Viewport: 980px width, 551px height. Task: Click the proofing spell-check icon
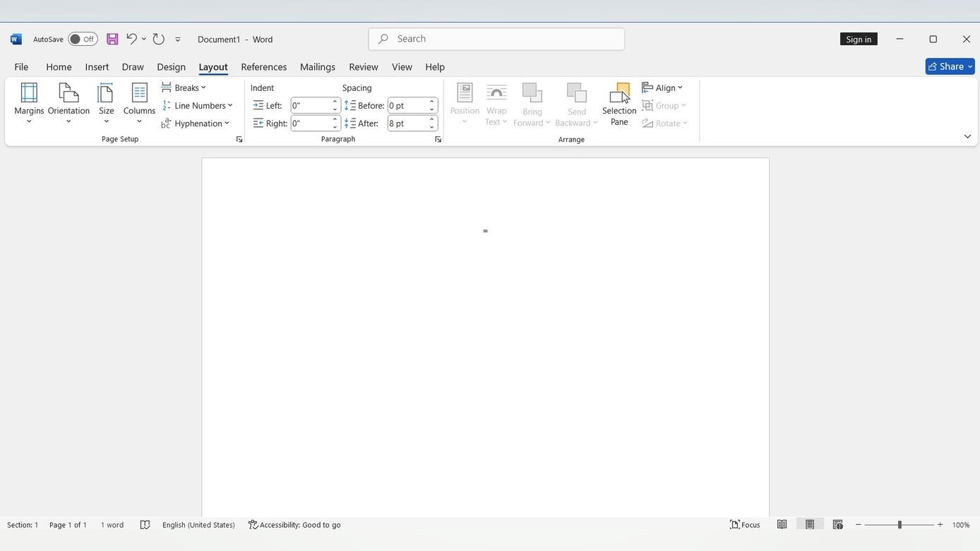145,525
